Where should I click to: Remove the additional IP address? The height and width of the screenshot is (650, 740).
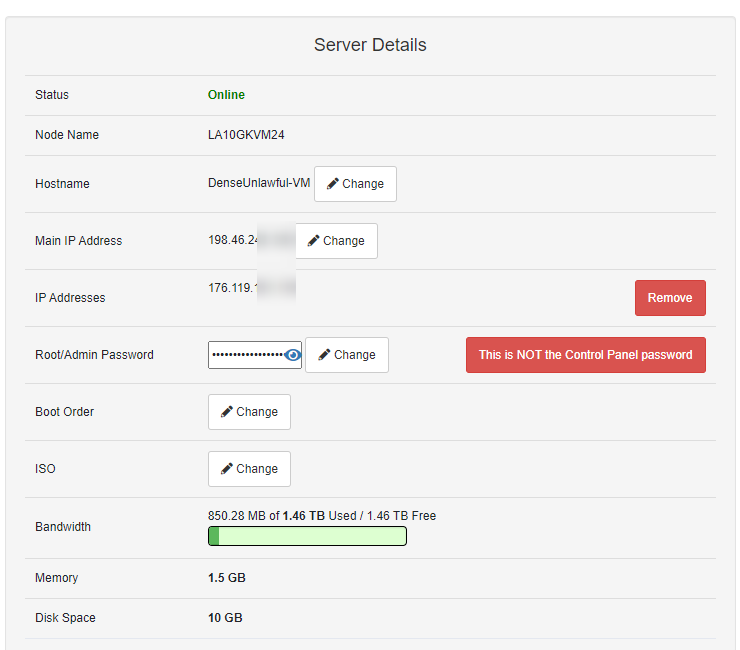coord(670,298)
